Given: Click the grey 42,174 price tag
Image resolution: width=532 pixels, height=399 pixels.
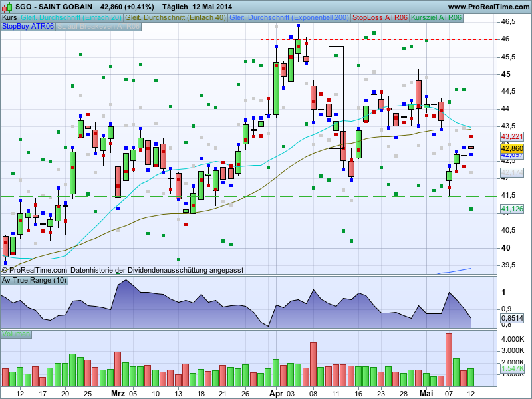Looking at the screenshot, I should (x=512, y=172).
